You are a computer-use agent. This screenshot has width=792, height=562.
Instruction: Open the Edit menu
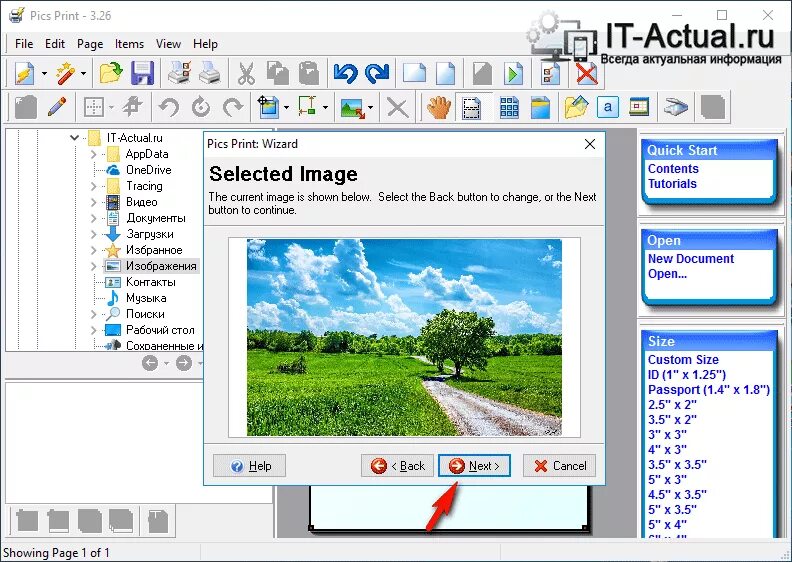coord(55,44)
